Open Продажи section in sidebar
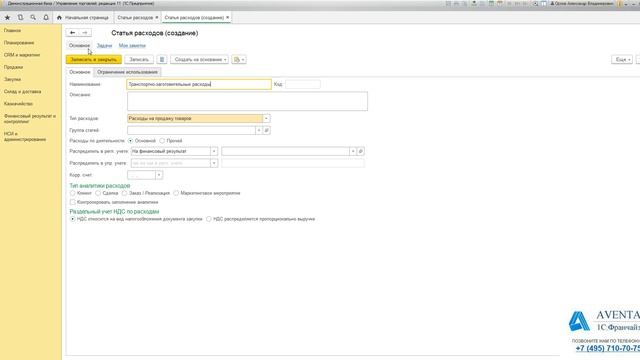This screenshot has width=640, height=360. point(13,67)
